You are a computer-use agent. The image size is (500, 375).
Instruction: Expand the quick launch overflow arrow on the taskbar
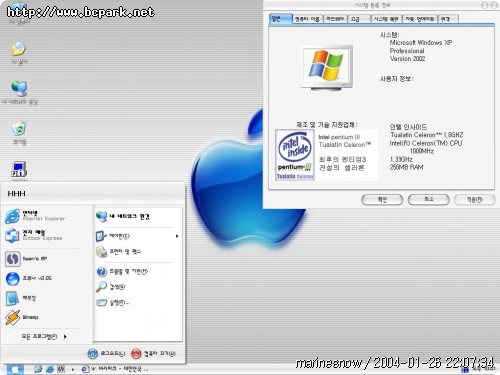(x=73, y=369)
